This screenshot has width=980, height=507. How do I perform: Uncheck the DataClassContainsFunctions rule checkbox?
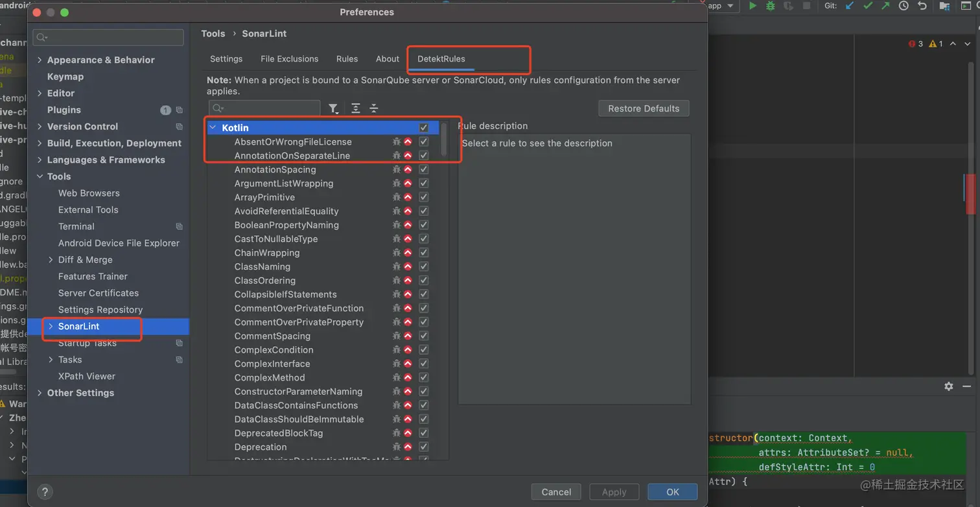(424, 405)
